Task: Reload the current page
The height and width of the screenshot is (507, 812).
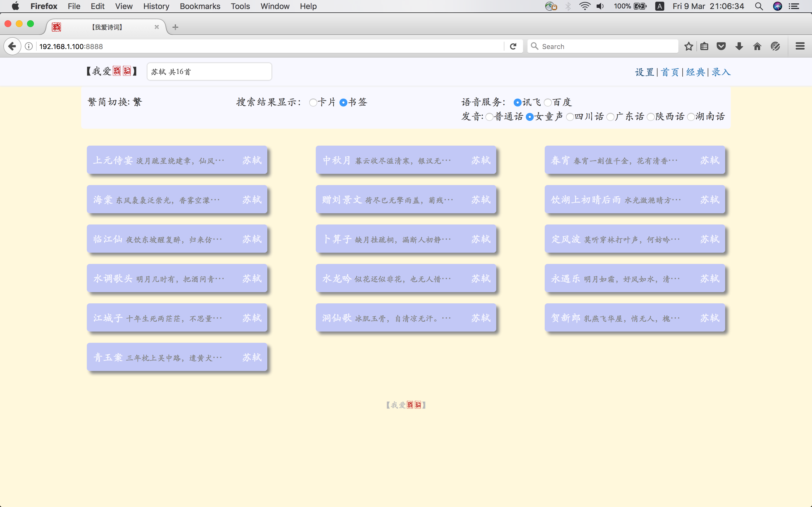Action: click(513, 46)
